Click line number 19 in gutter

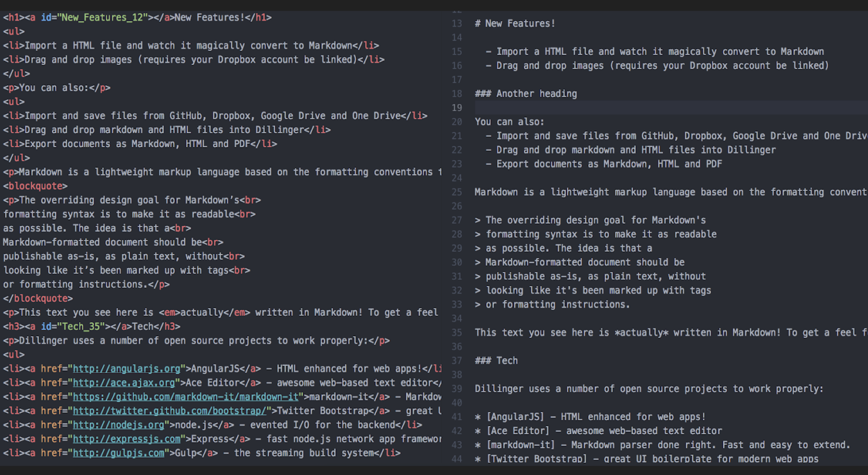pyautogui.click(x=456, y=108)
